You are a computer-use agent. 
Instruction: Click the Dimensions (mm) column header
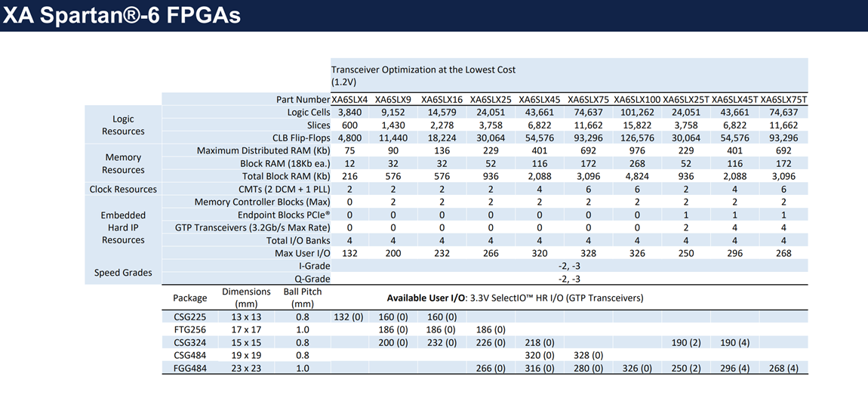pyautogui.click(x=246, y=298)
